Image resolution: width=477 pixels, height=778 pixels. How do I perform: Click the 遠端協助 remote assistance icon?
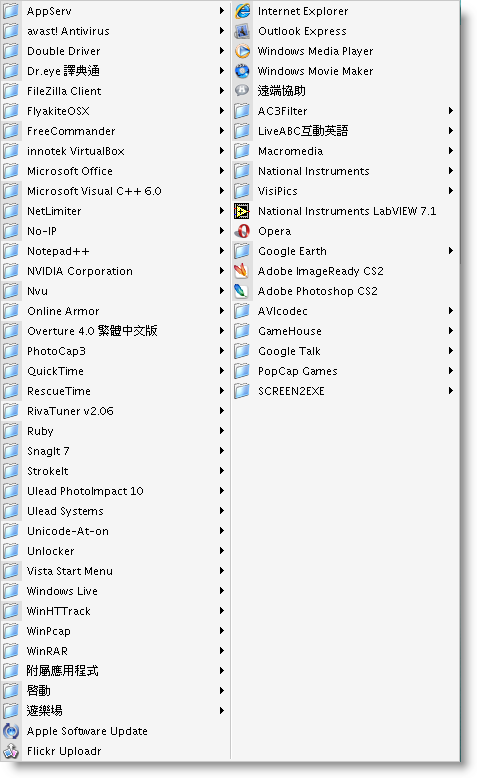pos(242,91)
